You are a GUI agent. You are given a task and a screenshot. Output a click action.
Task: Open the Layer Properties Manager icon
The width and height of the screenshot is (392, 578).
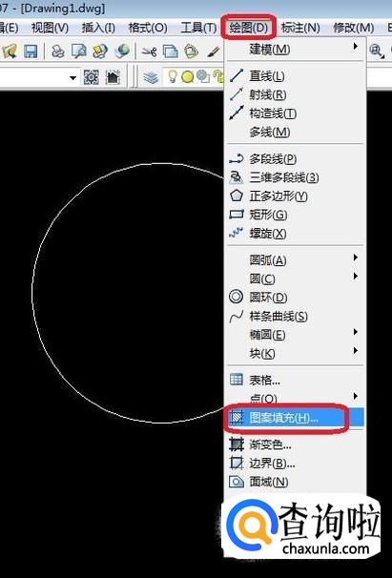(x=151, y=77)
